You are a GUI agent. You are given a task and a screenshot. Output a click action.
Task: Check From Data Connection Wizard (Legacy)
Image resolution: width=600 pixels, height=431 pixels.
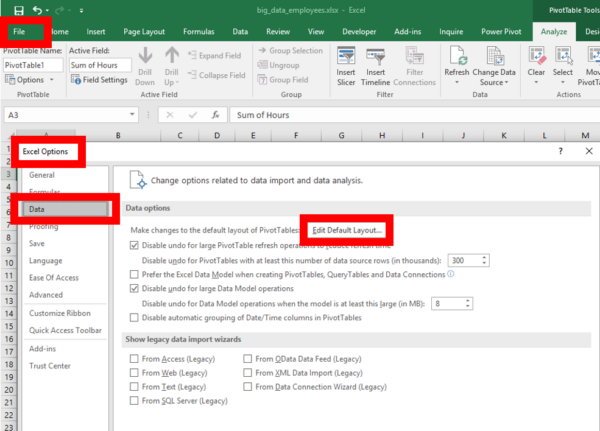coord(248,387)
